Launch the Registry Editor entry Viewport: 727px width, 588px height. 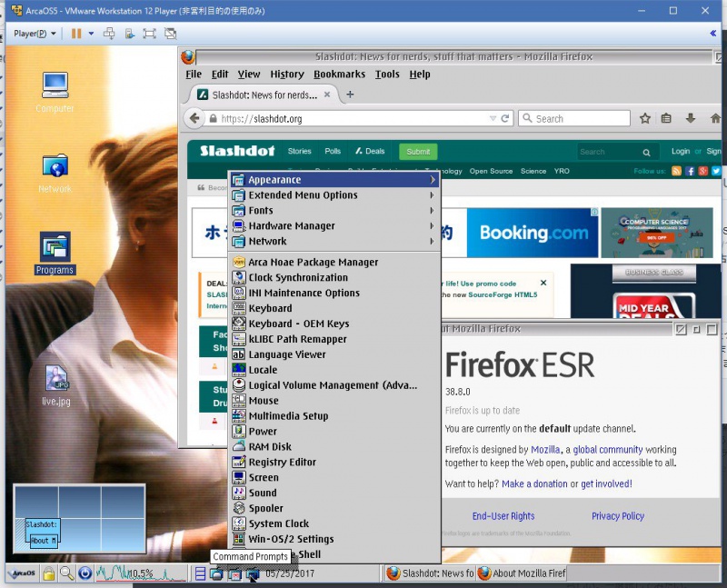pyautogui.click(x=334, y=462)
